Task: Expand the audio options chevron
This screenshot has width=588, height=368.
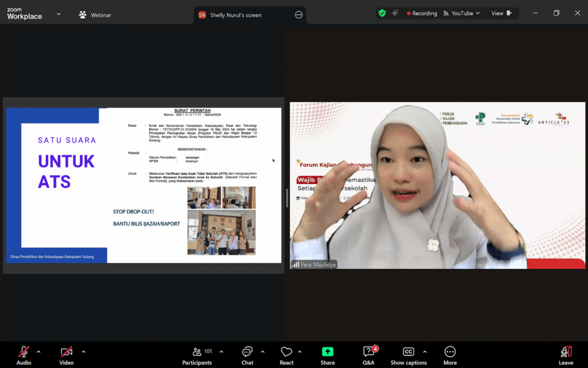Action: coord(38,351)
